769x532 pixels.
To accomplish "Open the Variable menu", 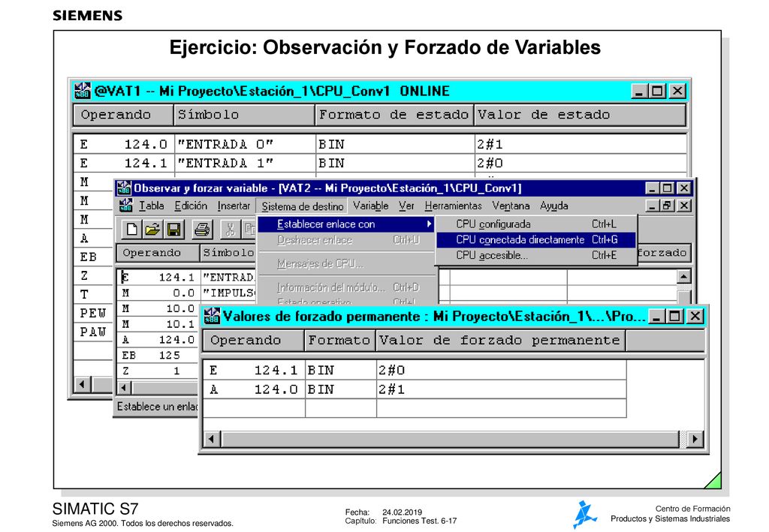I will coord(371,206).
